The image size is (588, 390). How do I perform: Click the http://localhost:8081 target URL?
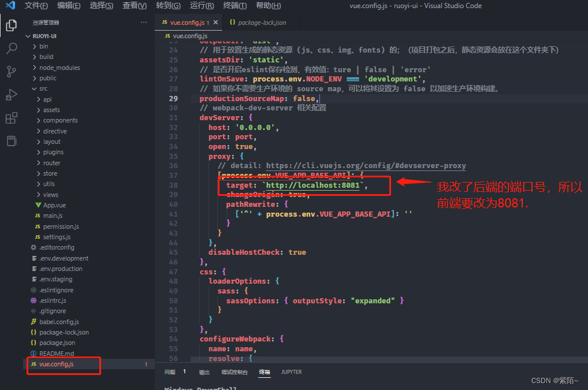click(312, 185)
